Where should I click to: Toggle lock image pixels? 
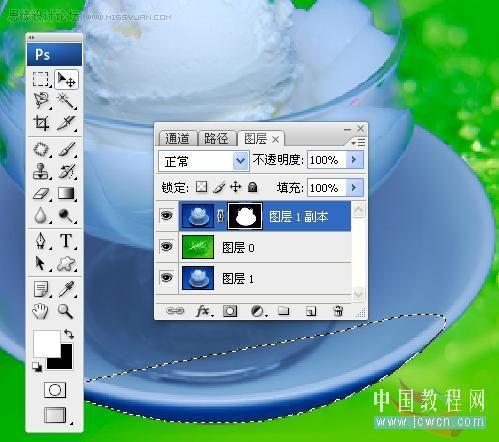click(x=219, y=187)
